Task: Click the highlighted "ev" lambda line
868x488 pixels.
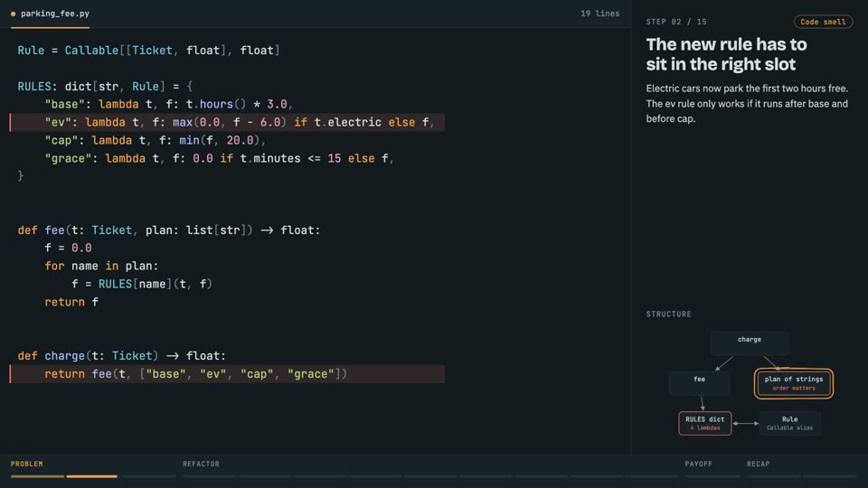Action: [x=227, y=122]
